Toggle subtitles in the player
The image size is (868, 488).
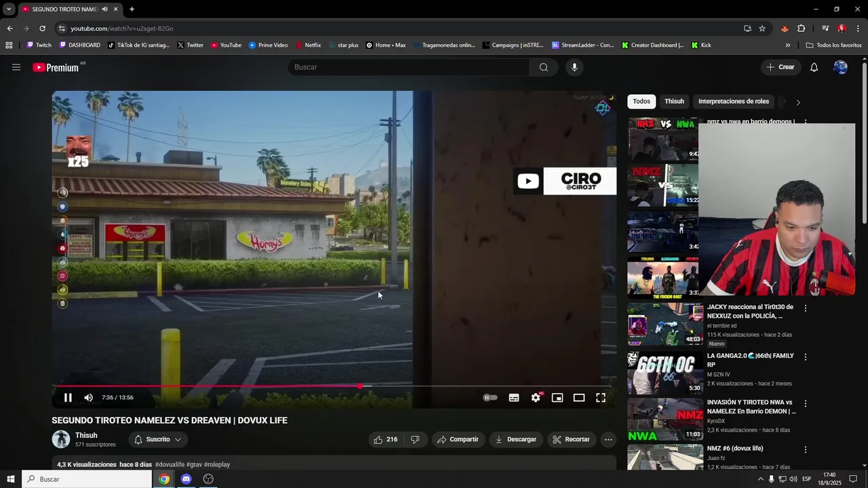(514, 398)
